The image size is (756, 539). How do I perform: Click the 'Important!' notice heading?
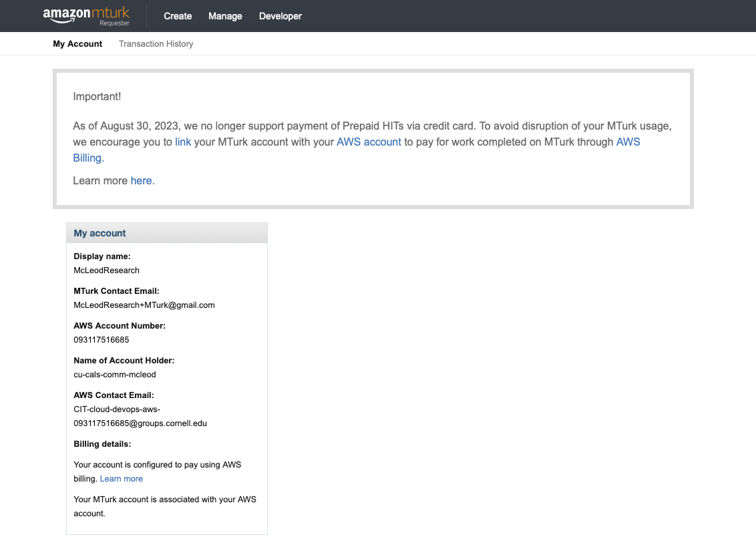click(97, 96)
